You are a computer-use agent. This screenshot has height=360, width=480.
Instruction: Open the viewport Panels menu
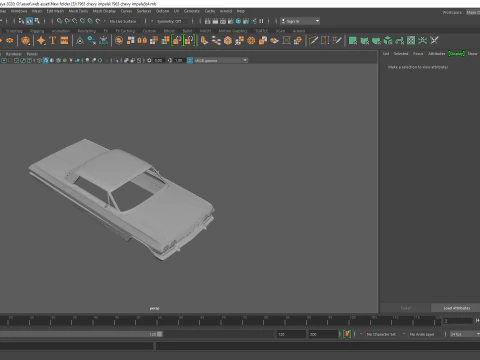(32, 54)
